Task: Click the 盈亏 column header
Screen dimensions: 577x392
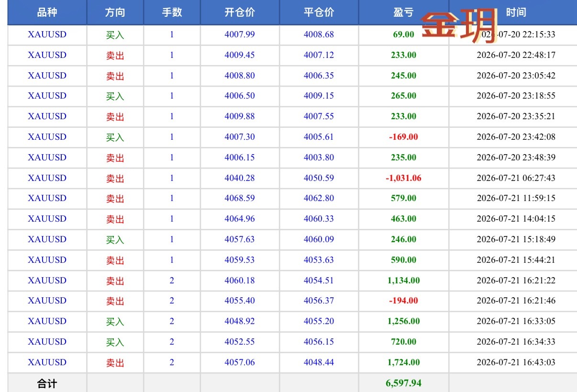Action: click(403, 12)
